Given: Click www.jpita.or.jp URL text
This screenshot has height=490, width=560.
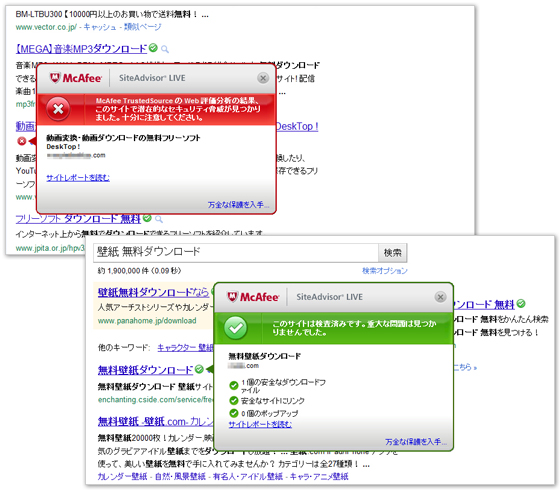Looking at the screenshot, I should [x=50, y=248].
